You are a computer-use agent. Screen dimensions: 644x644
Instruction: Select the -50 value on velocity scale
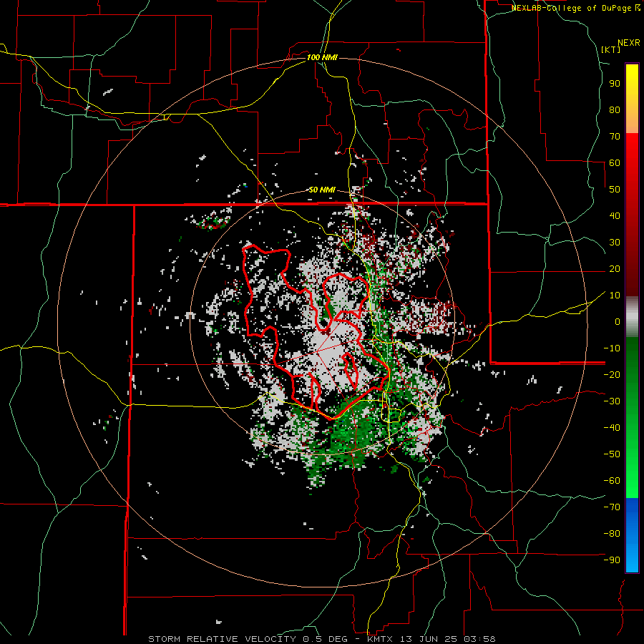(612, 454)
